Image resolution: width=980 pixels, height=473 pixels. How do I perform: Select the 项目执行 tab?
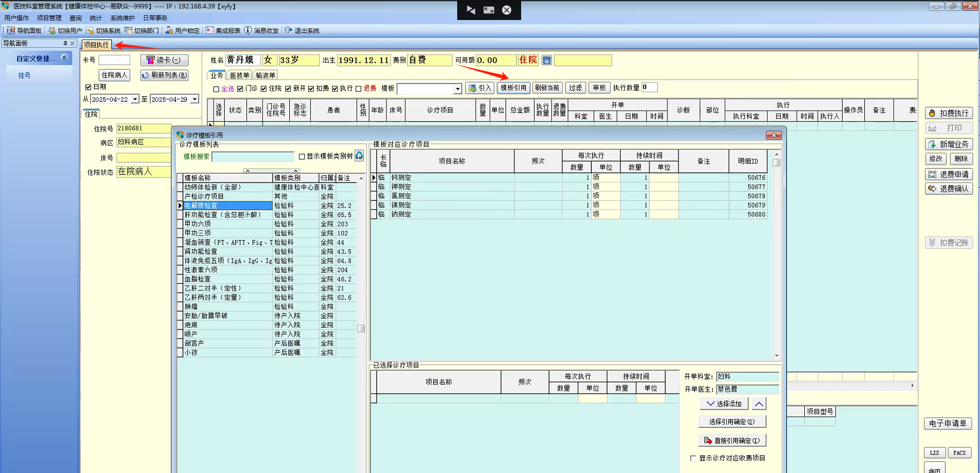tap(96, 45)
